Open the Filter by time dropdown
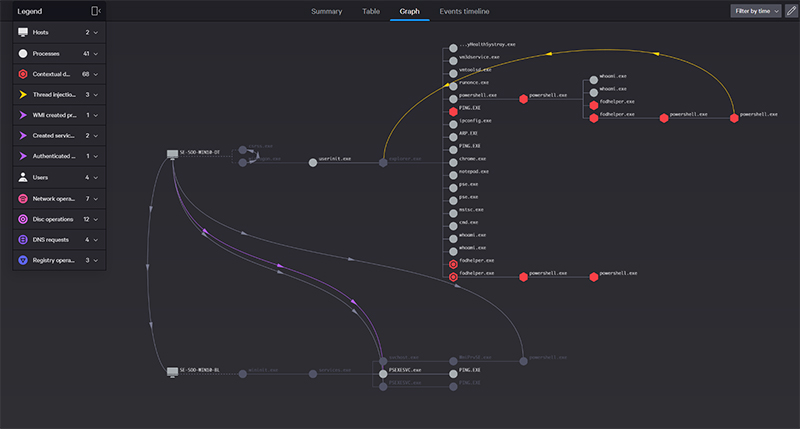Image resolution: width=800 pixels, height=429 pixels. click(x=756, y=11)
